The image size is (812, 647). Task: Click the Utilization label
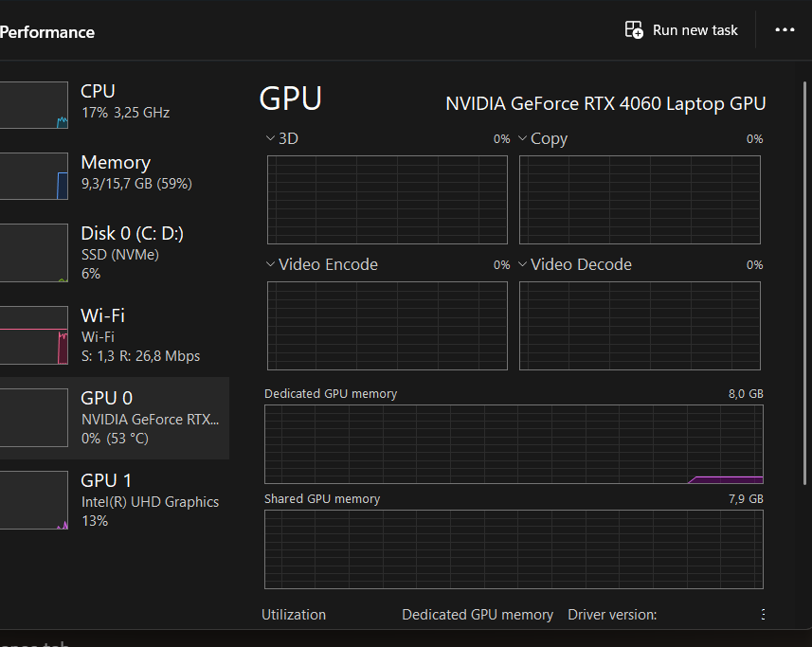tap(294, 615)
